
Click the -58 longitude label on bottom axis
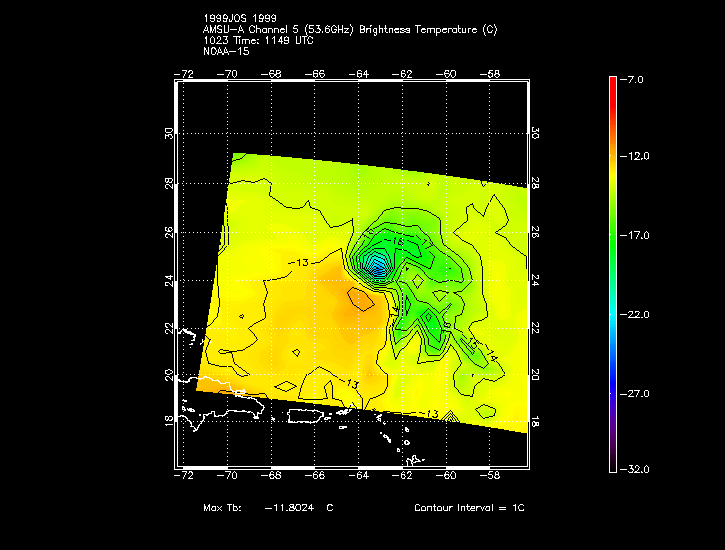pyautogui.click(x=492, y=476)
